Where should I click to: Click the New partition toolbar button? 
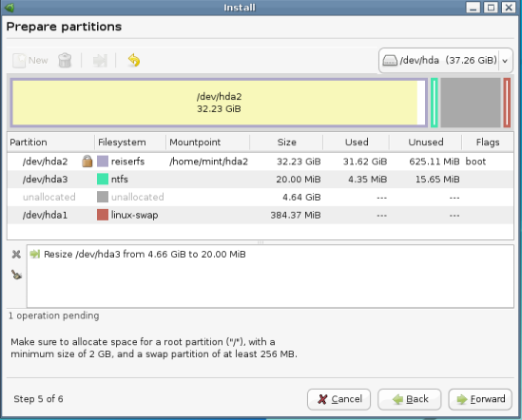[x=30, y=61]
